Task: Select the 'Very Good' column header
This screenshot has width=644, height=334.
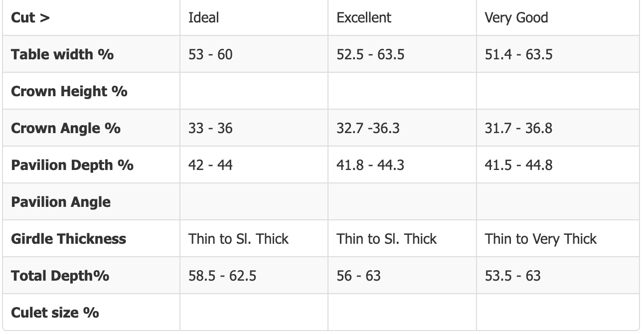Action: (516, 17)
